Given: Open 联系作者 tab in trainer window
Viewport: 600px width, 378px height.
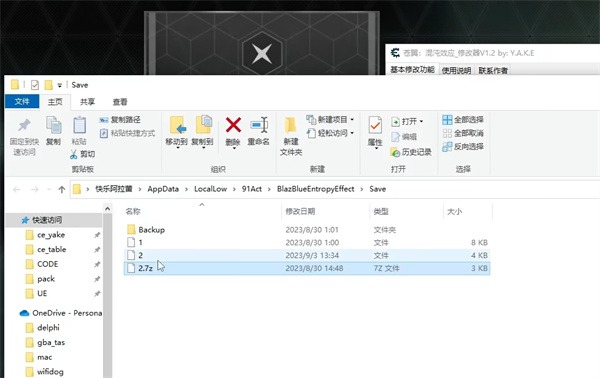Looking at the screenshot, I should click(x=493, y=70).
